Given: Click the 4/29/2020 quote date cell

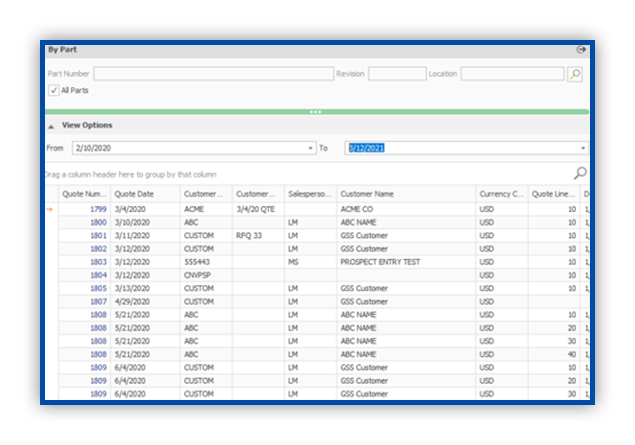Looking at the screenshot, I should pos(145,302).
